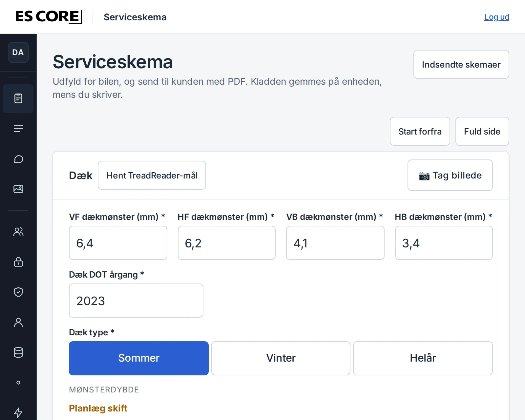Switch language with the DA button
The image size is (525, 420).
click(x=18, y=52)
